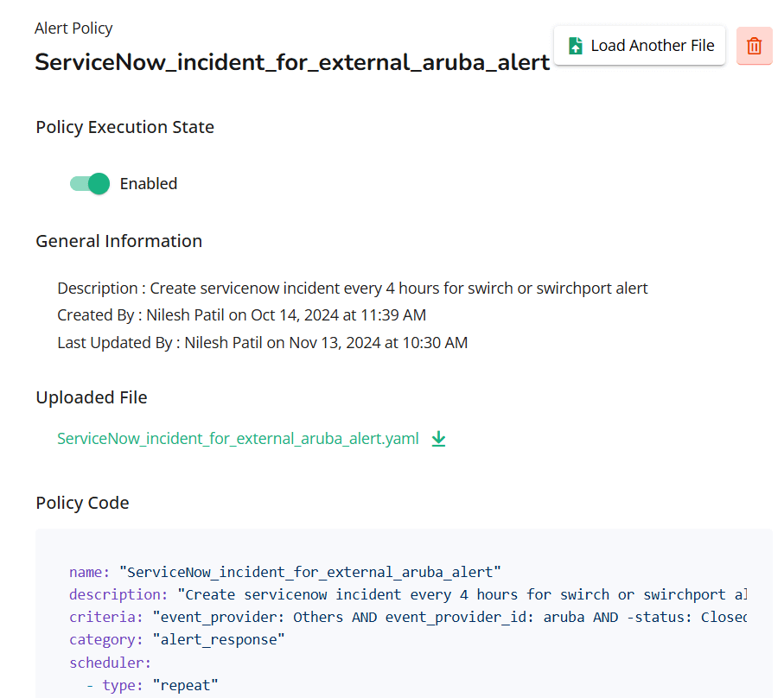This screenshot has width=784, height=698.
Task: Click the Policy Code heading
Action: [82, 503]
